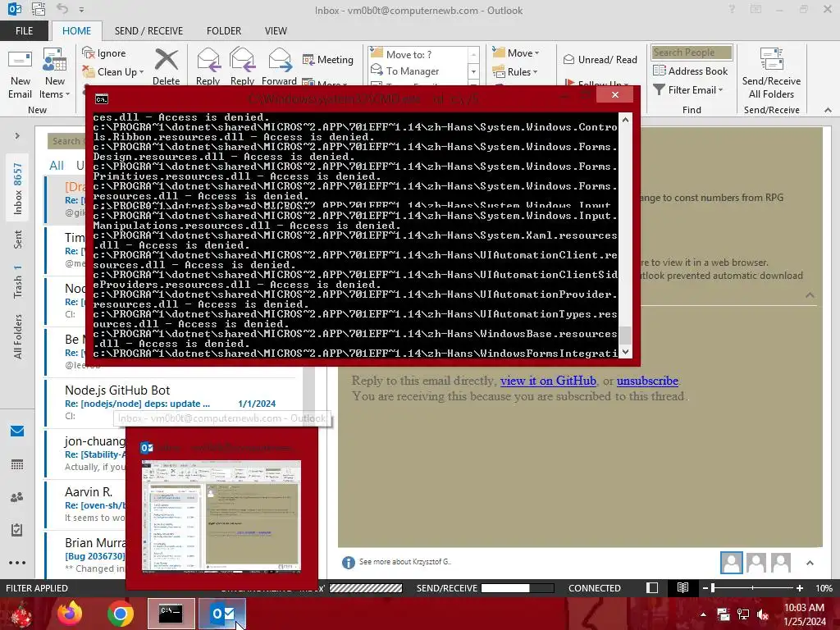The height and width of the screenshot is (630, 840).
Task: Select the HOME ribbon tab
Action: click(76, 30)
